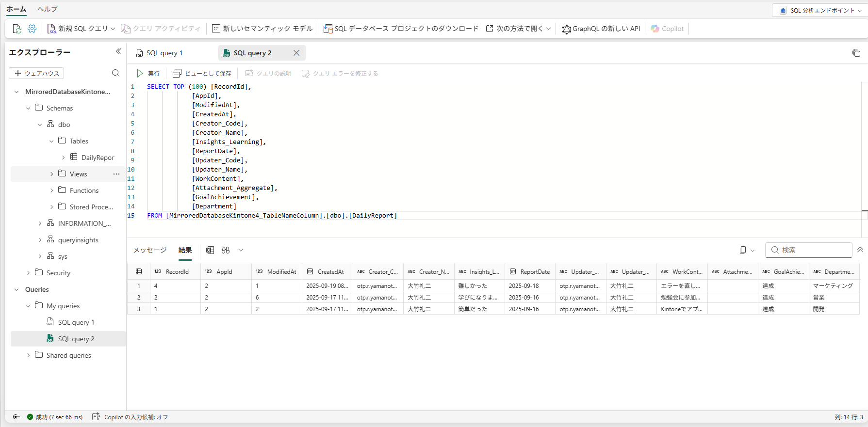This screenshot has width=868, height=427.
Task: Expand the Views folder
Action: coord(51,174)
